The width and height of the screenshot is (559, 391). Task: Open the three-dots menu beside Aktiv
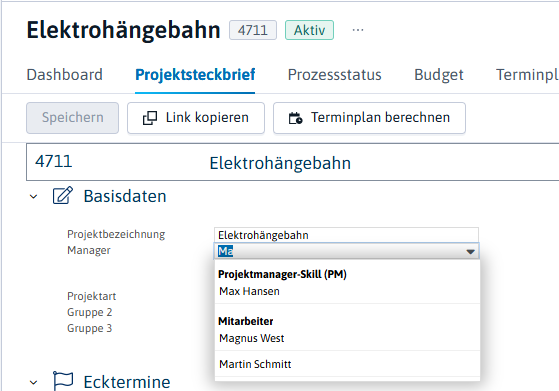(x=358, y=30)
